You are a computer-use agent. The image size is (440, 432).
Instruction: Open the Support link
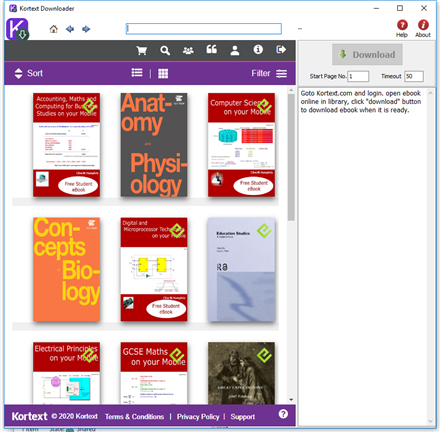(243, 417)
